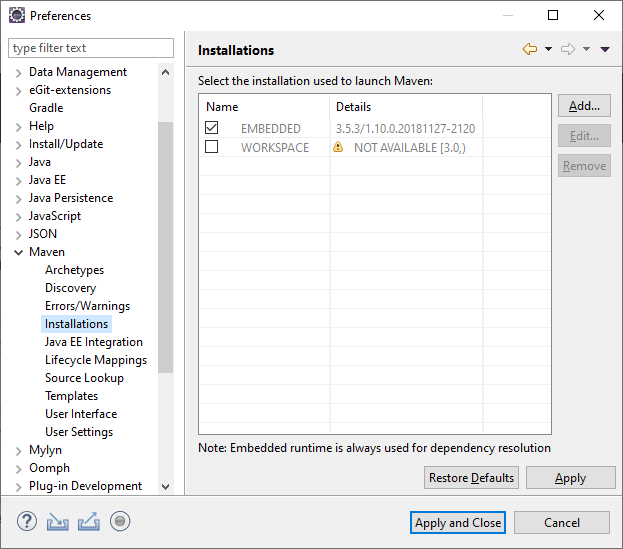623x549 pixels.
Task: Open User Settings under Maven
Action: (79, 432)
